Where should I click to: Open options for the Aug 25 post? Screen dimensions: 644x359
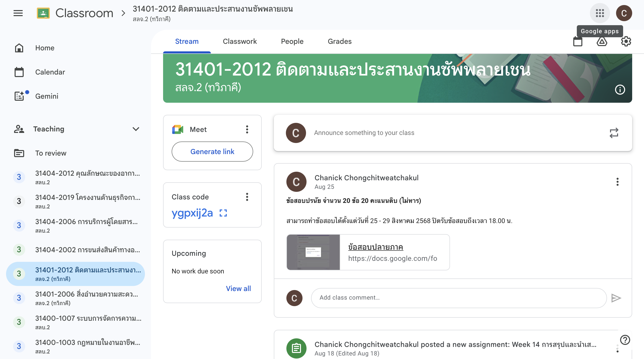[x=617, y=182]
